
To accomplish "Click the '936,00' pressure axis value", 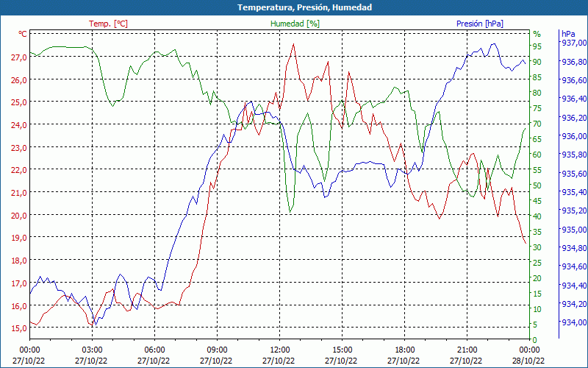I will coord(574,136).
